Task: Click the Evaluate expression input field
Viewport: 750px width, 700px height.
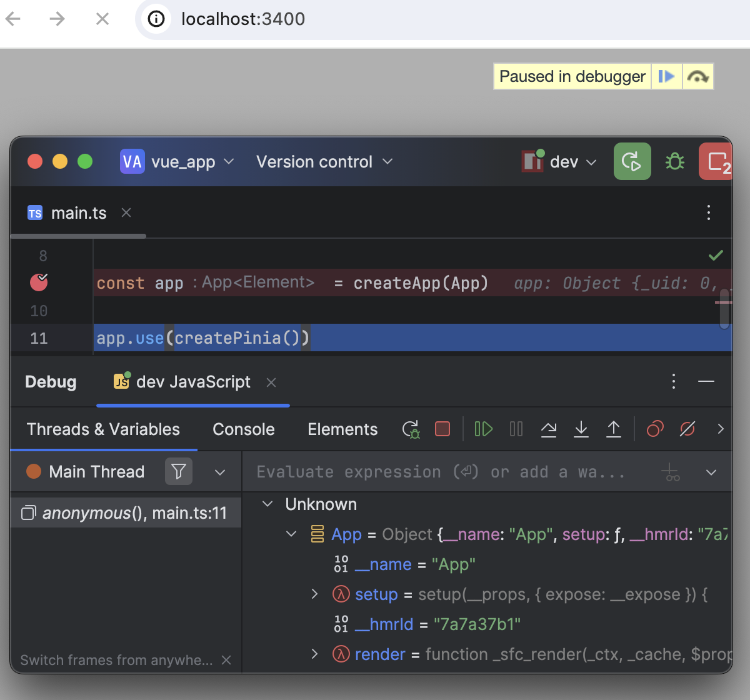Action: pyautogui.click(x=437, y=472)
